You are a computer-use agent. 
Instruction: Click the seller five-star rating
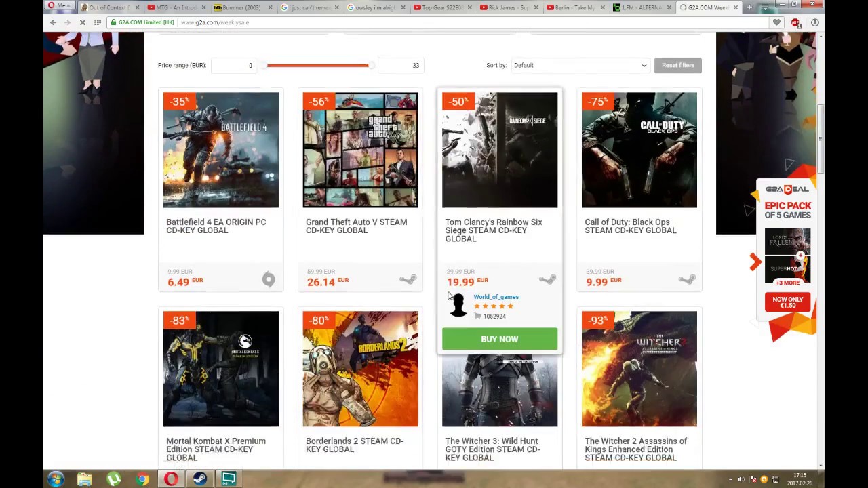[493, 306]
